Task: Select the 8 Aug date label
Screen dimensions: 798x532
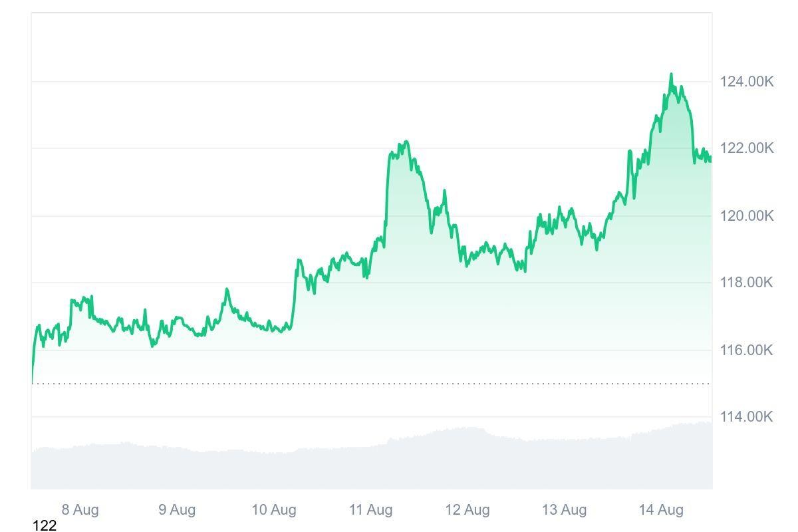Action: 80,510
